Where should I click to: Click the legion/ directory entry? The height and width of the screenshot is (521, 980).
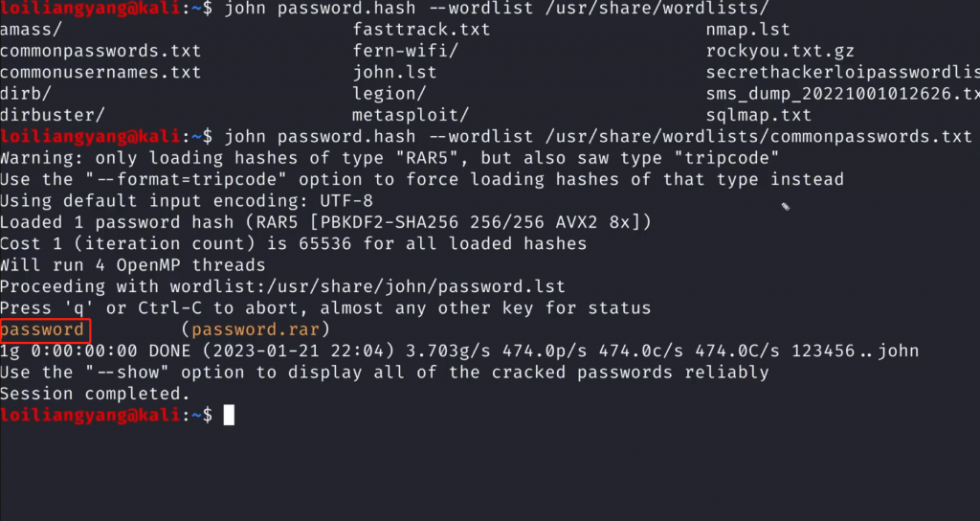(x=389, y=94)
